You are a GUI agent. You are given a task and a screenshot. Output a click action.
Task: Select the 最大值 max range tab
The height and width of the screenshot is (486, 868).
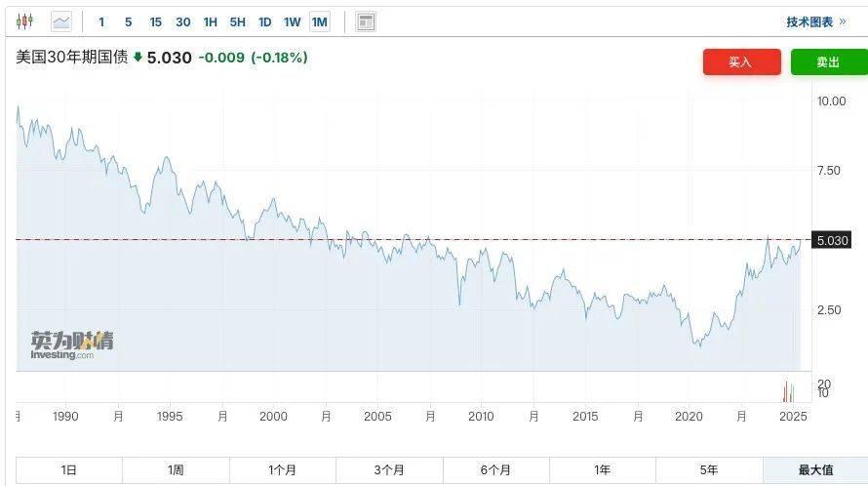(x=815, y=470)
